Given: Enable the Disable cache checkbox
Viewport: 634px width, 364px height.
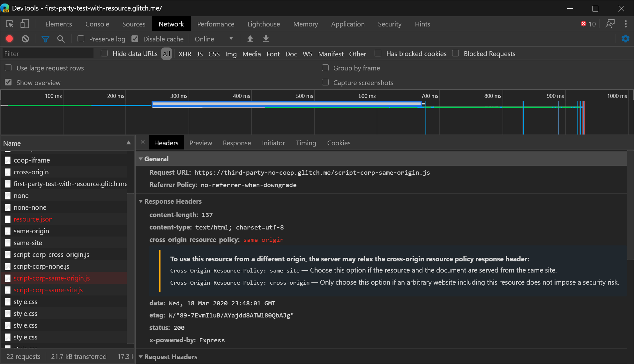Looking at the screenshot, I should tap(135, 39).
